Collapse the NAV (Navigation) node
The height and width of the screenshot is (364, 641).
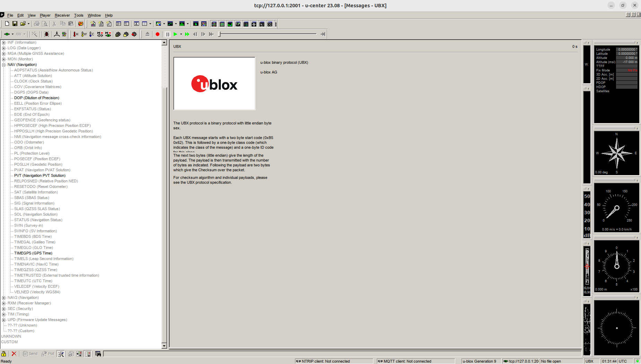click(x=3, y=64)
